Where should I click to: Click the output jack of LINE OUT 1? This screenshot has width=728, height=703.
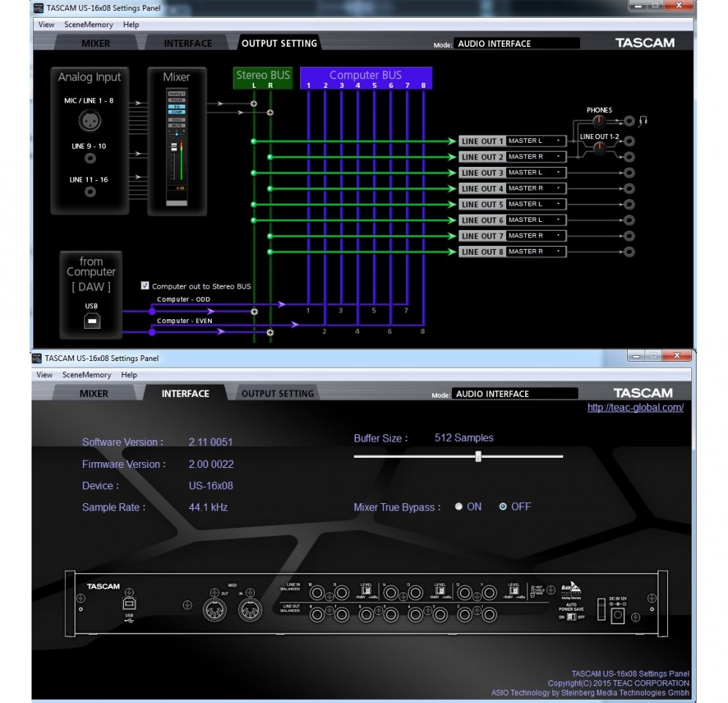(x=629, y=141)
